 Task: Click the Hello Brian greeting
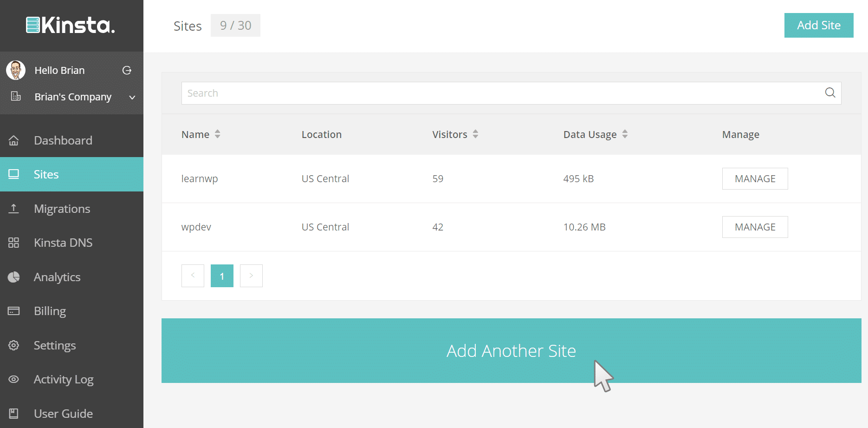[x=60, y=70]
